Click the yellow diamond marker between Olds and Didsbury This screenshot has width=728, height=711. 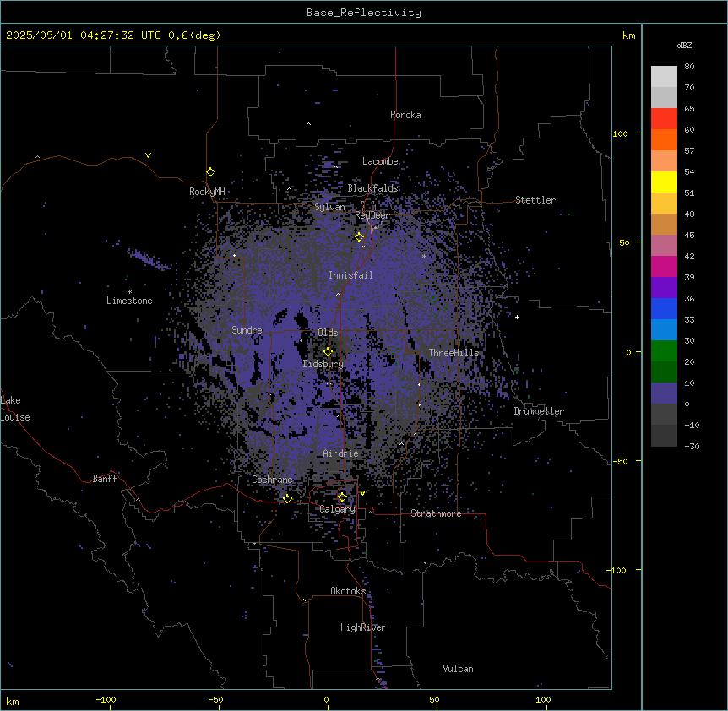329,351
